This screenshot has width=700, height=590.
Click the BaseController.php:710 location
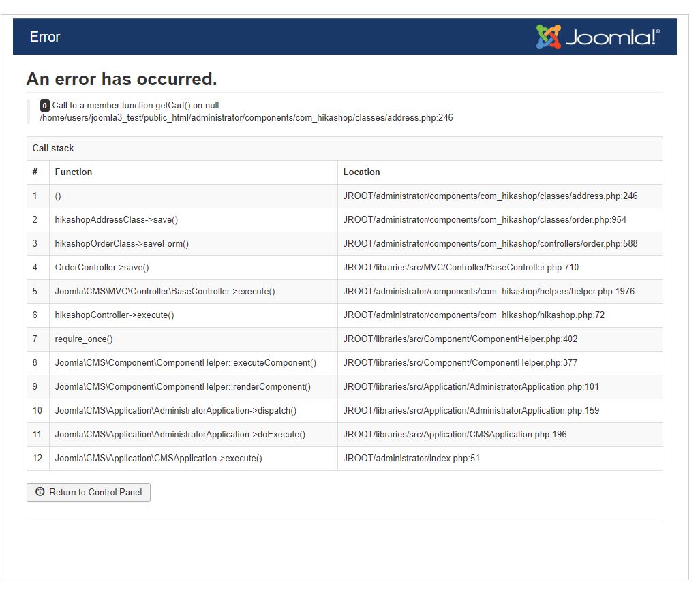461,267
